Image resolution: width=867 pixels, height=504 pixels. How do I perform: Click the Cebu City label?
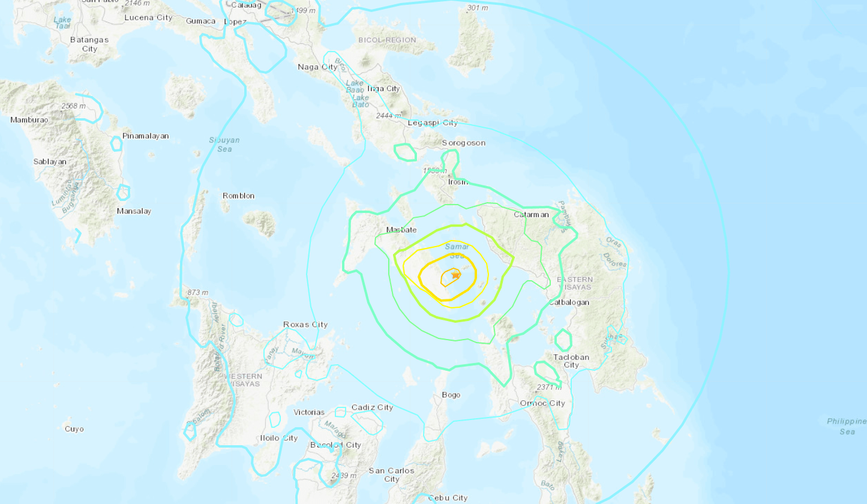[448, 498]
